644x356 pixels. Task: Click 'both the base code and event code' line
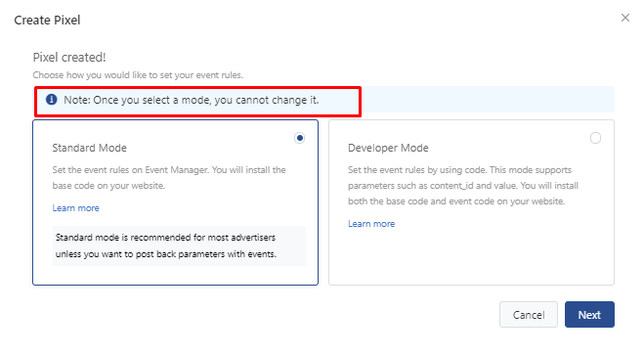pos(456,201)
